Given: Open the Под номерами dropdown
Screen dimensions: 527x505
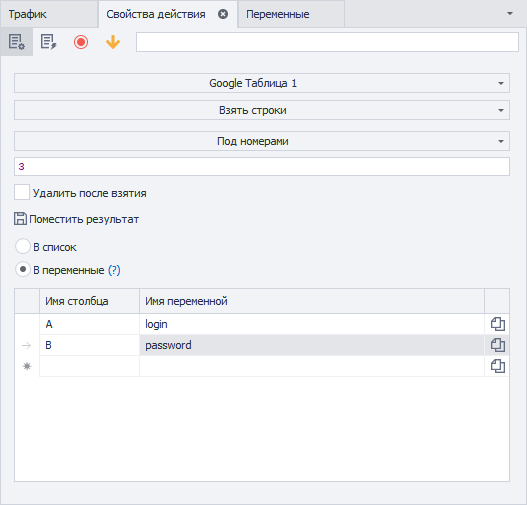Looking at the screenshot, I should [262, 141].
